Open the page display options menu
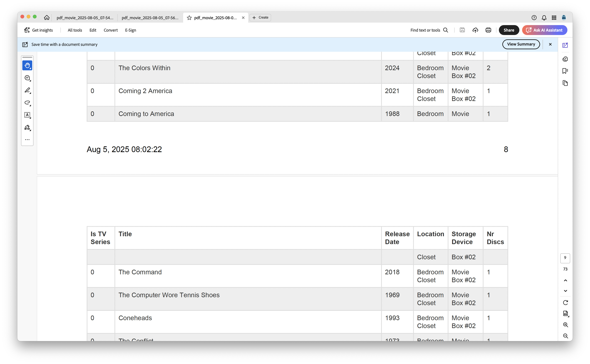The height and width of the screenshot is (364, 590). [565, 314]
